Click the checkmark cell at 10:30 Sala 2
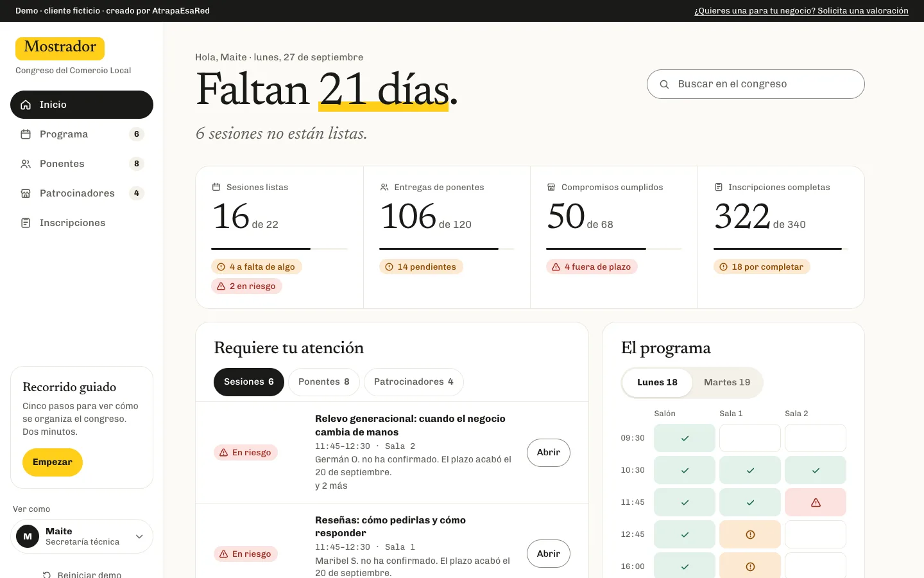Screen dimensions: 924x578 pos(816,470)
